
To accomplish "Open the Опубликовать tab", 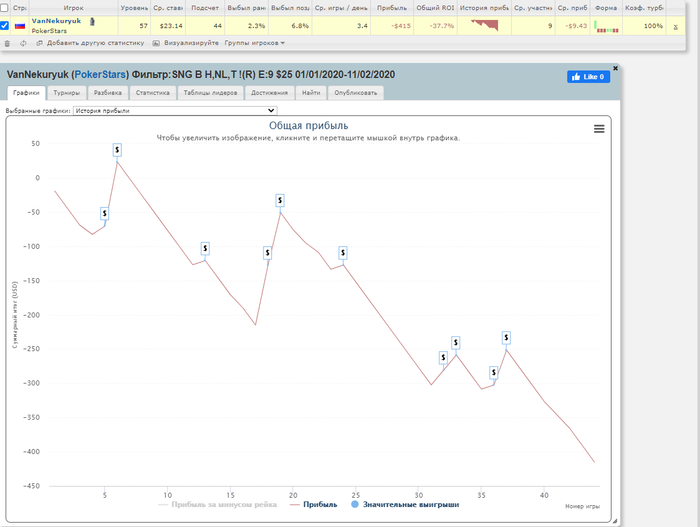I will point(356,93).
